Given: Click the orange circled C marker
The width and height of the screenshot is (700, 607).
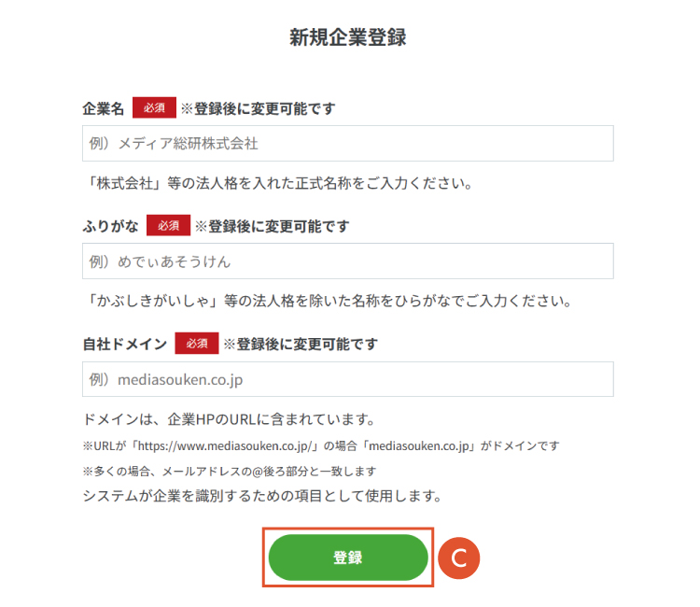Looking at the screenshot, I should tap(458, 558).
